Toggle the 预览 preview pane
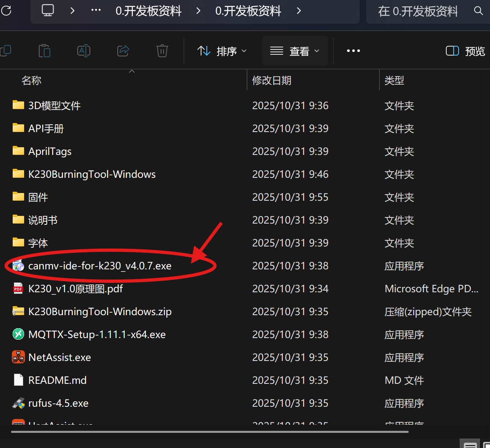 [465, 51]
